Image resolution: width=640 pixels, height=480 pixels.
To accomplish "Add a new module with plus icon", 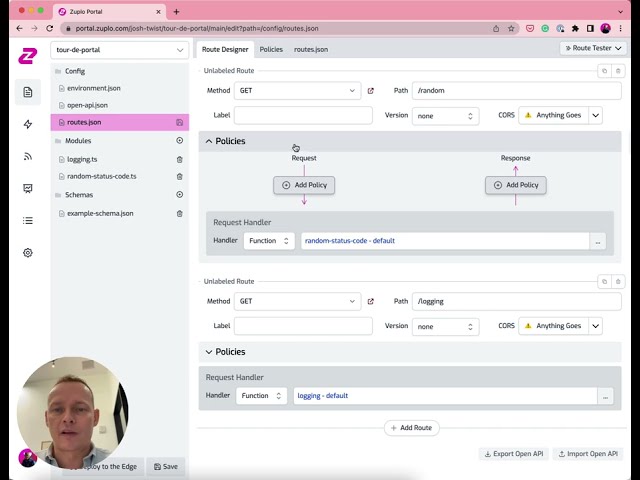I will [x=179, y=140].
